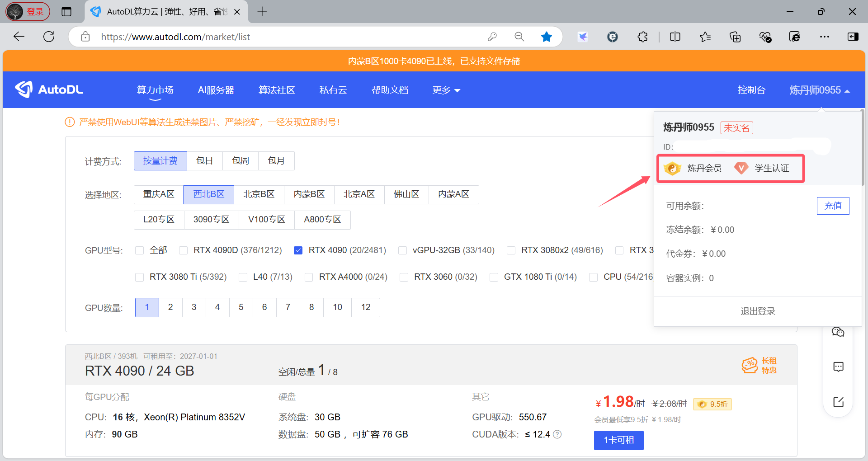Select the 3090专区 region
The image size is (868, 461).
pos(211,220)
